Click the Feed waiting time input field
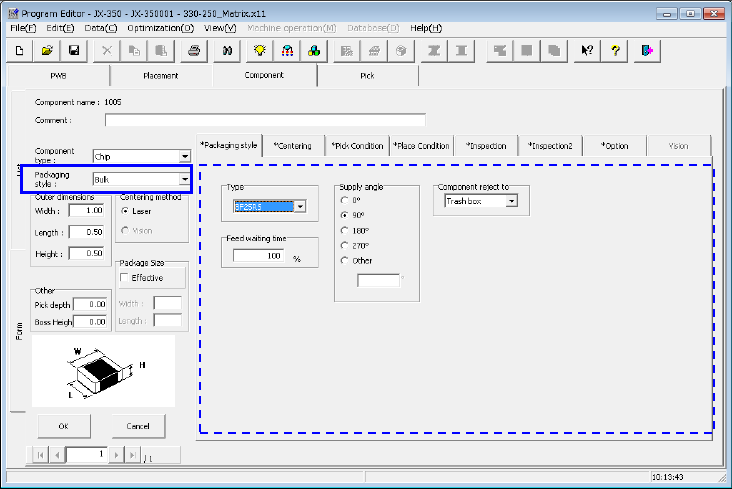Viewport: 732px width, 489px height. (259, 256)
